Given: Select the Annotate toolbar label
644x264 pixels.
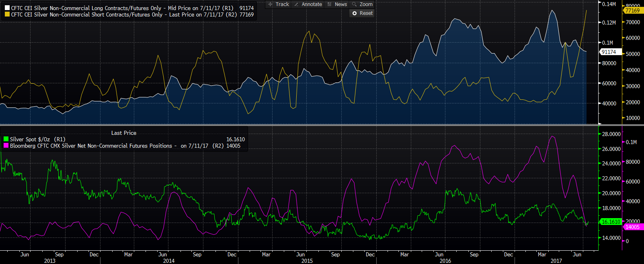Looking at the screenshot, I should tap(312, 4).
